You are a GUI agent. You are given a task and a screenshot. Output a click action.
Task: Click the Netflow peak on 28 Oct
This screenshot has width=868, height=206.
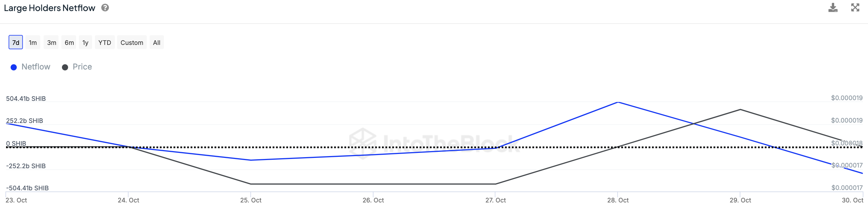click(618, 103)
